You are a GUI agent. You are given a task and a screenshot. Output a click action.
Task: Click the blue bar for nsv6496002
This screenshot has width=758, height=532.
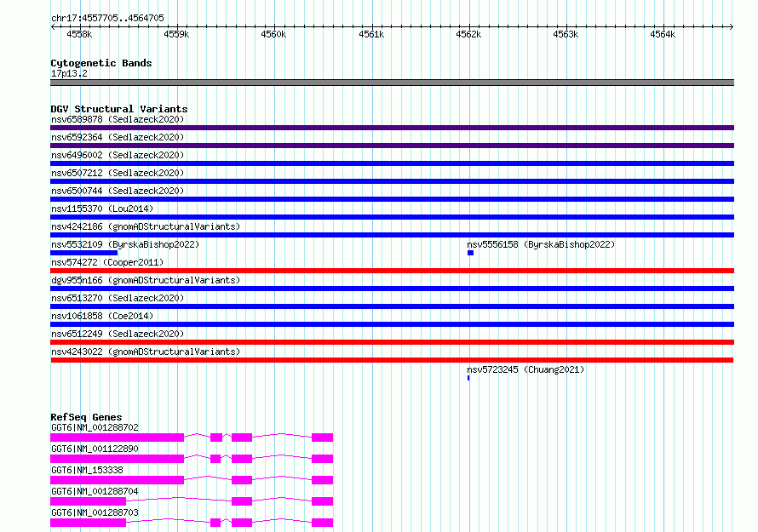click(392, 163)
